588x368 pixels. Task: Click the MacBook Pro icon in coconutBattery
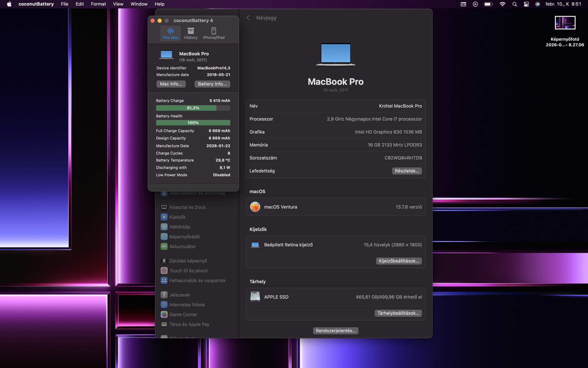coord(166,55)
